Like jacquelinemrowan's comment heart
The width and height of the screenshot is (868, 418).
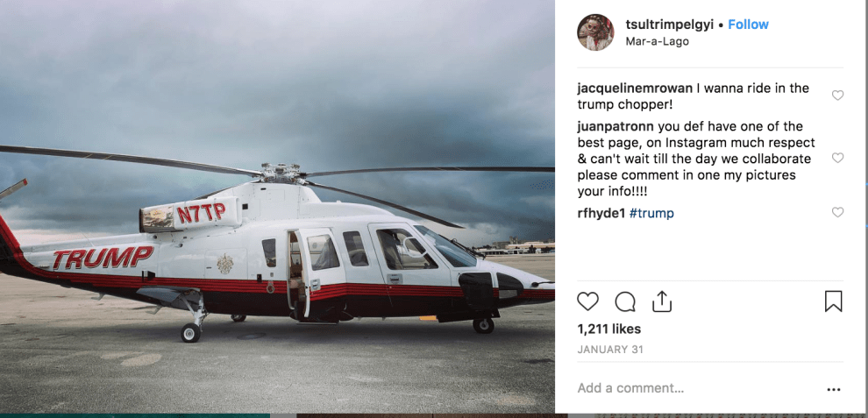point(837,96)
